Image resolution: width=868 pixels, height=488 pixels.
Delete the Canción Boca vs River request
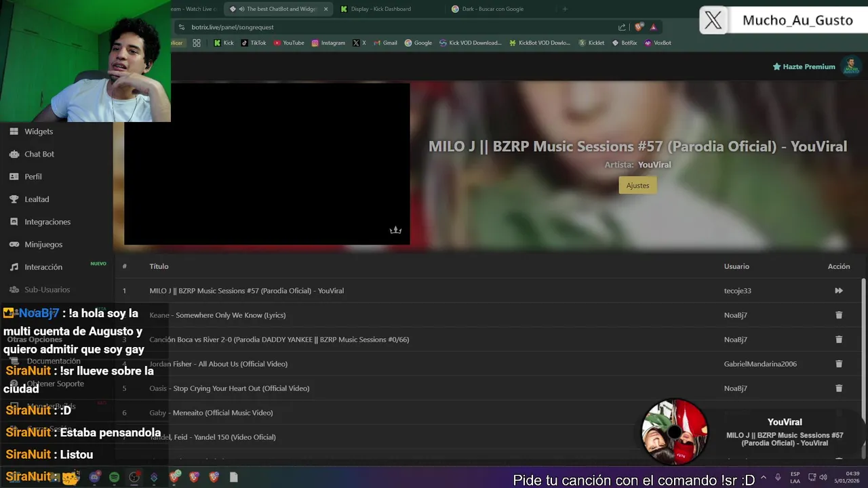coord(839,340)
